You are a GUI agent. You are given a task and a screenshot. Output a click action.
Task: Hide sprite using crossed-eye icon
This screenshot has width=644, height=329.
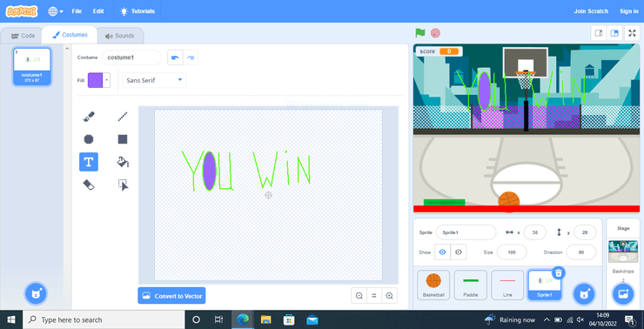pyautogui.click(x=459, y=252)
